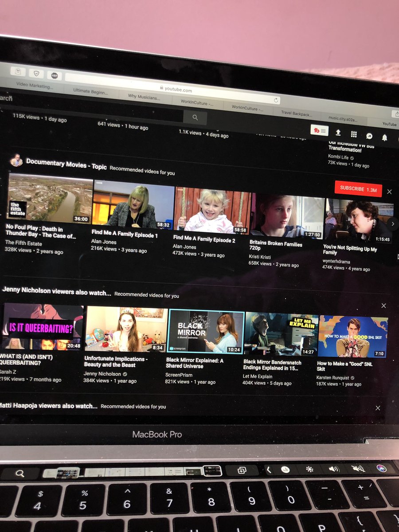Viewport: 399px width, 532px height.
Task: Switch to the Ultimate Beginn... tab
Action: click(90, 91)
